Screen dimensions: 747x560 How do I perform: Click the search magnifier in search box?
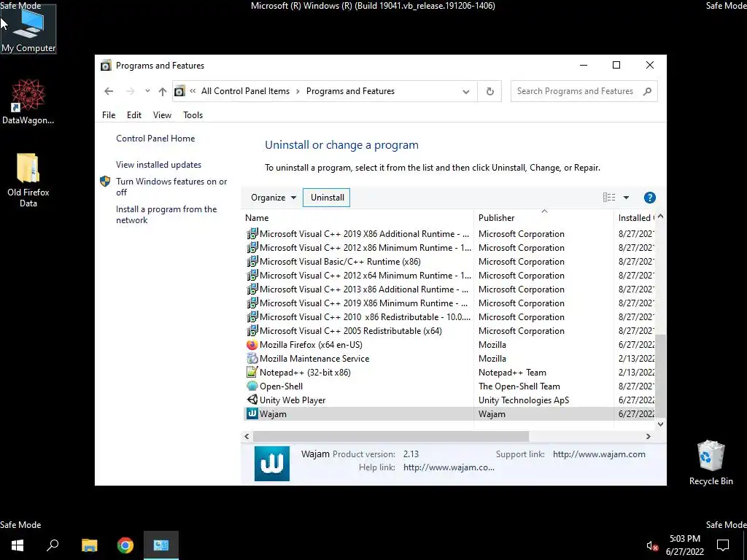[647, 91]
